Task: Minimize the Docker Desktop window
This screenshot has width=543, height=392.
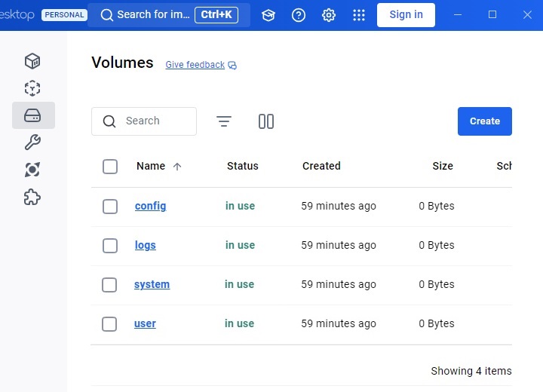Action: click(x=458, y=14)
